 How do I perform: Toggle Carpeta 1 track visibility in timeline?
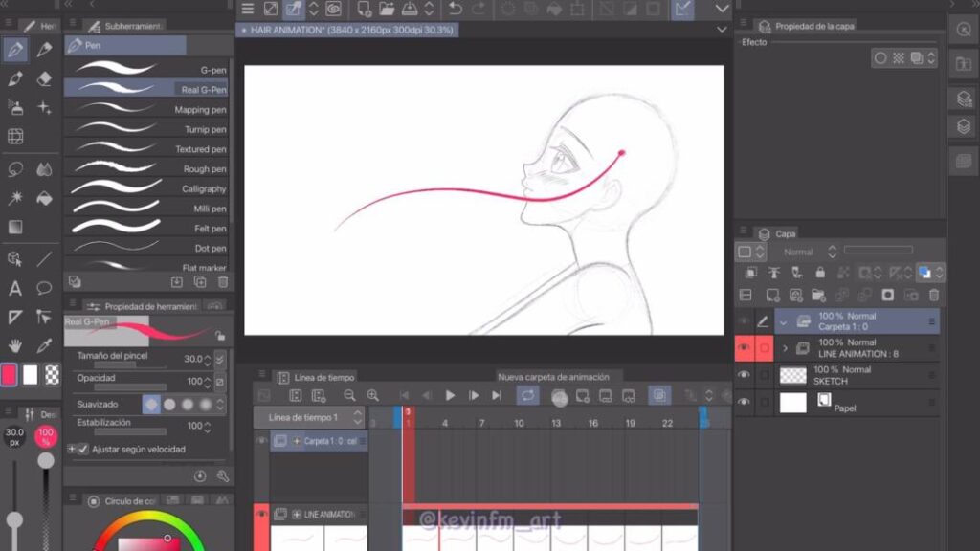(261, 441)
